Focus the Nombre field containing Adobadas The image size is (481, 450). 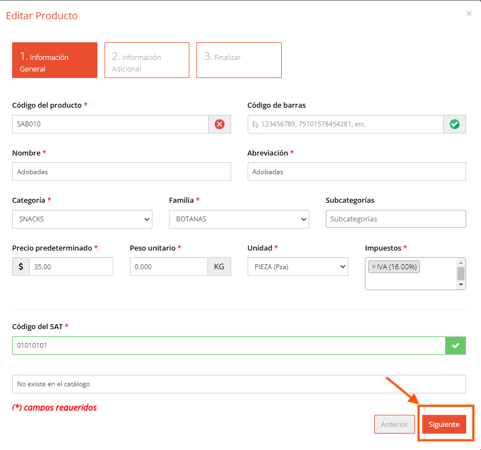pos(122,172)
